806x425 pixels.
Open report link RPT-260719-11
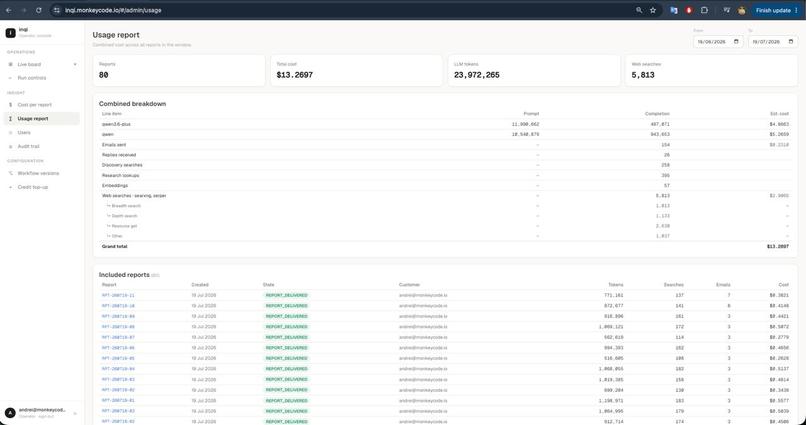[118, 295]
